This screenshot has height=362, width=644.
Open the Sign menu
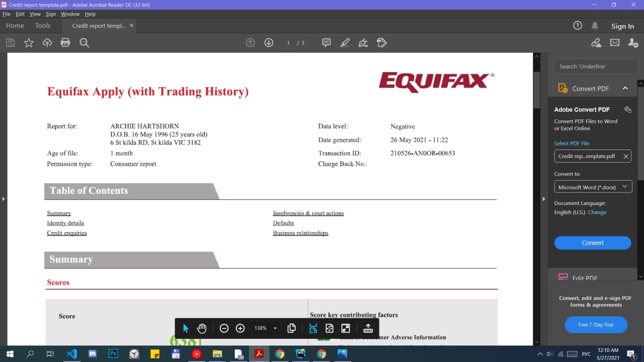coord(51,14)
